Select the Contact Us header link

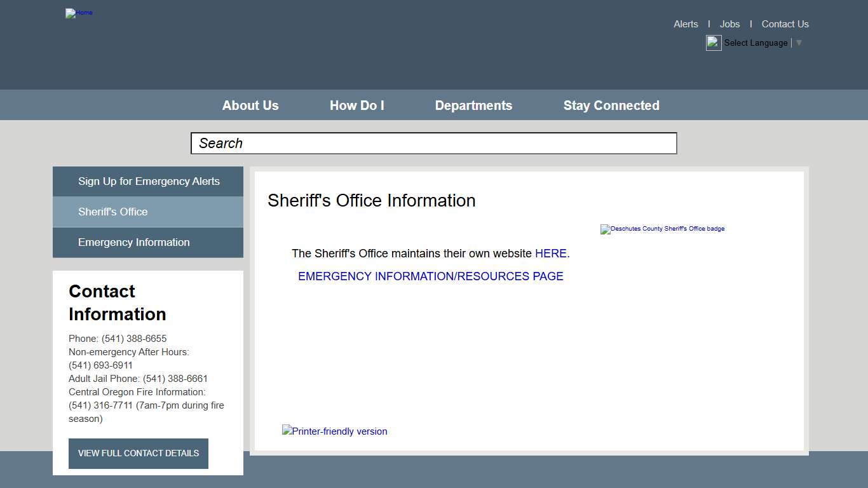[785, 24]
